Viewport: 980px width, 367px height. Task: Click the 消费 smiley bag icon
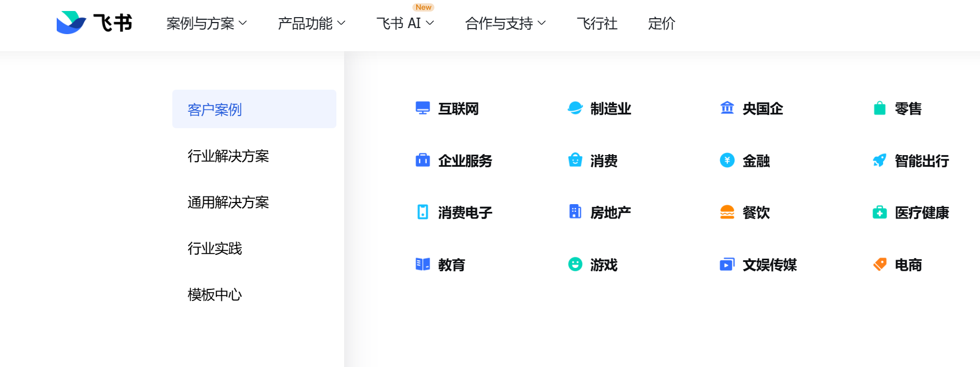575,160
